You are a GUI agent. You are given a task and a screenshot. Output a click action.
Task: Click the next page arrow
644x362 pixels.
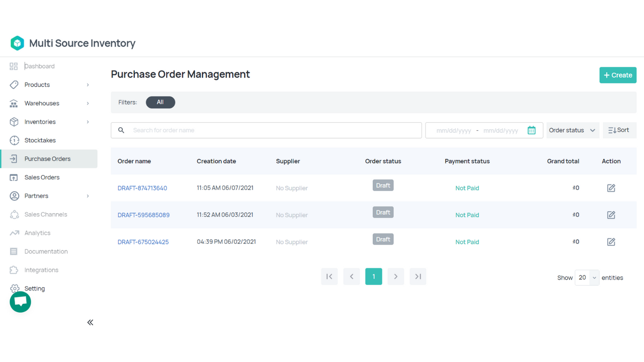pyautogui.click(x=395, y=277)
